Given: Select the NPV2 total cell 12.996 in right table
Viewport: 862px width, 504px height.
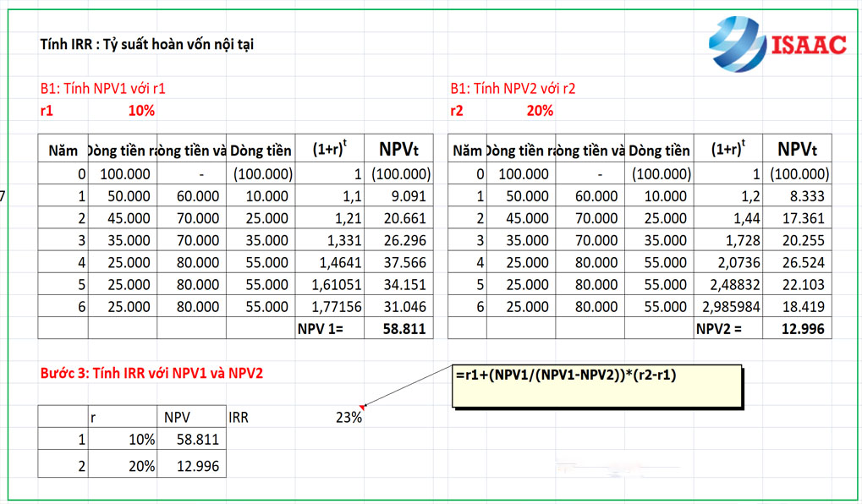Looking at the screenshot, I should (797, 329).
